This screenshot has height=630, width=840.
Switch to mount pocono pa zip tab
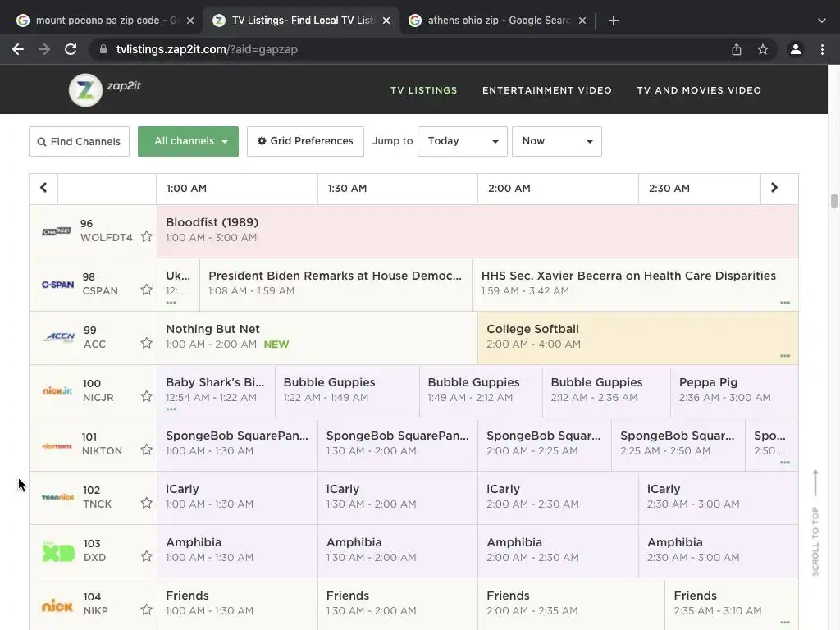[x=106, y=21]
